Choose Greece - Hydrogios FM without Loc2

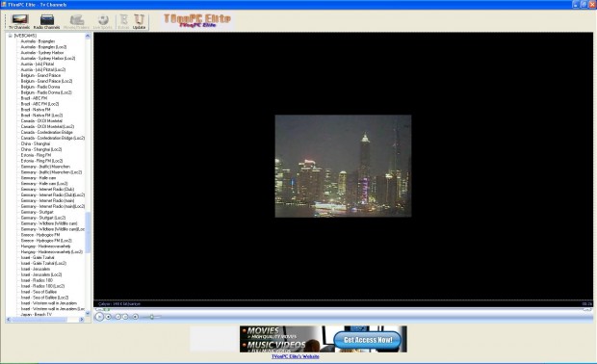coord(40,235)
